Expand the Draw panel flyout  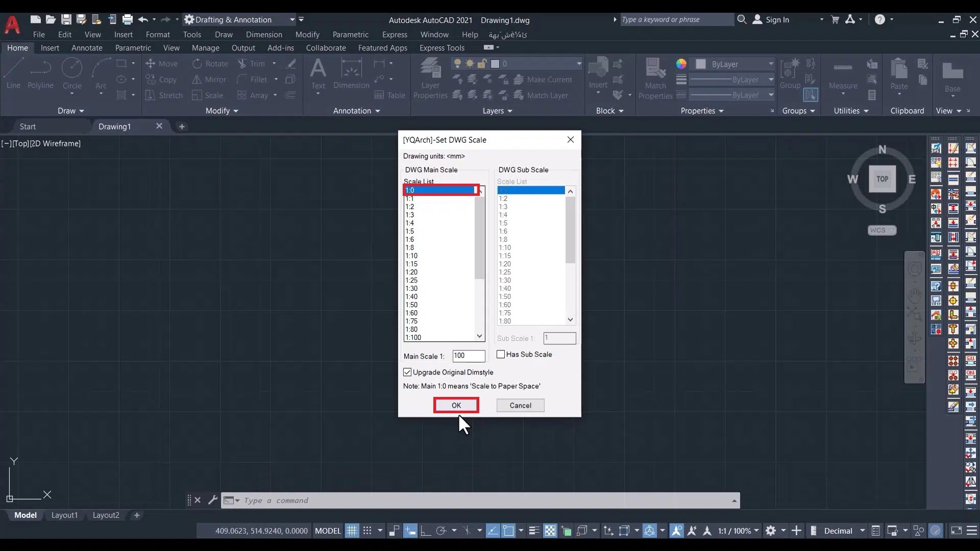tap(70, 111)
